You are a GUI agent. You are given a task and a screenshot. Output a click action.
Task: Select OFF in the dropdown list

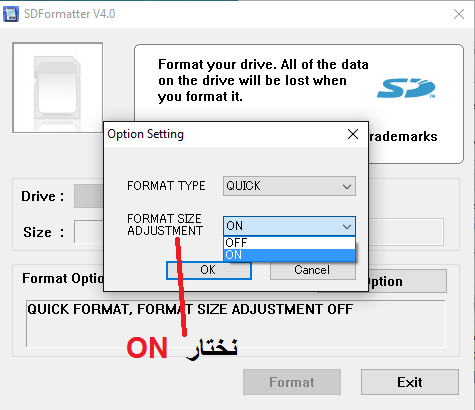tap(289, 243)
